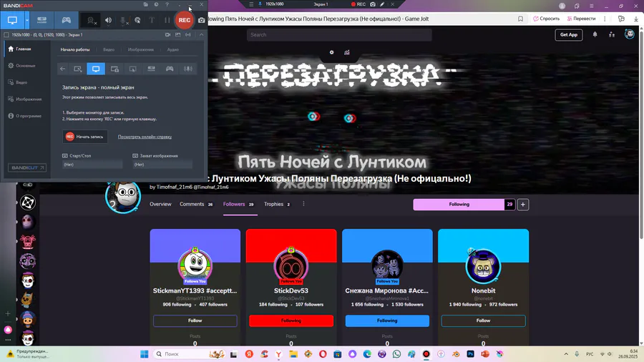Open the Trophies tab
This screenshot has height=362, width=644.
coord(277,205)
